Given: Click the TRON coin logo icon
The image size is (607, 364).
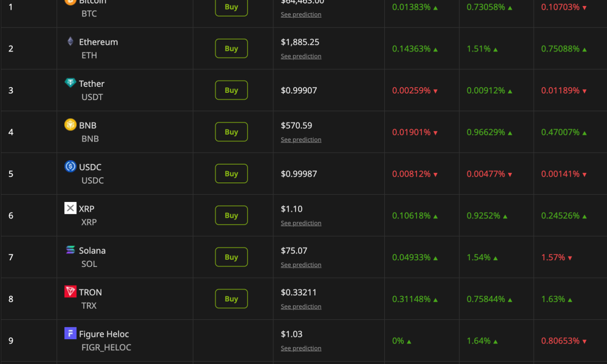Looking at the screenshot, I should [70, 291].
